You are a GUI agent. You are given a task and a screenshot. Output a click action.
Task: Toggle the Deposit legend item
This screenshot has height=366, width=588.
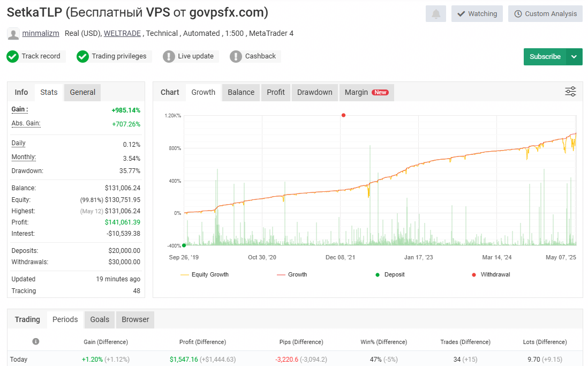390,274
